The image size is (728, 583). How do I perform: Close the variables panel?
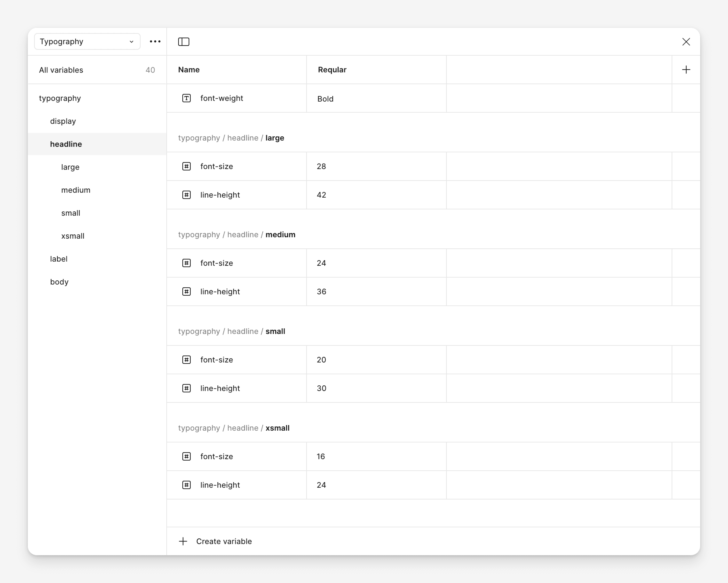pos(686,42)
